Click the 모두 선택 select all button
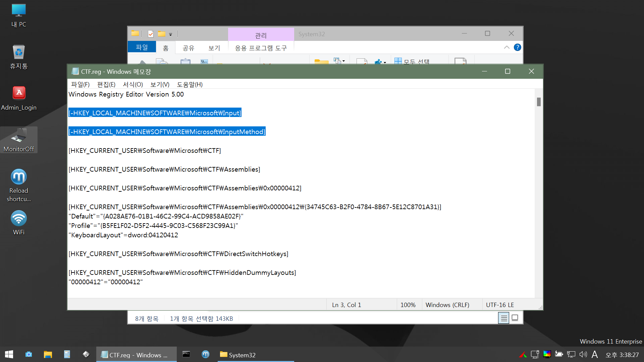Screen dimensions: 644x362 point(412,61)
